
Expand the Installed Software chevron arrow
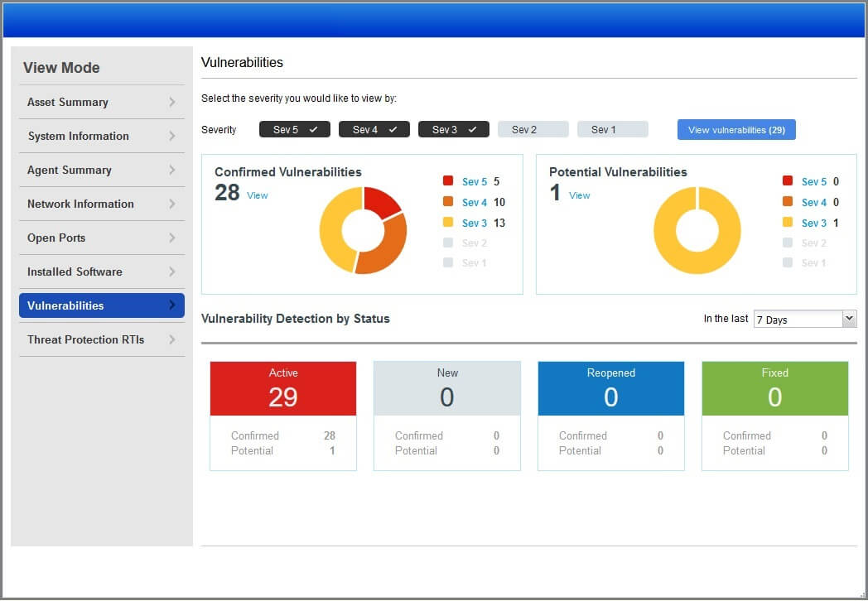(x=172, y=272)
